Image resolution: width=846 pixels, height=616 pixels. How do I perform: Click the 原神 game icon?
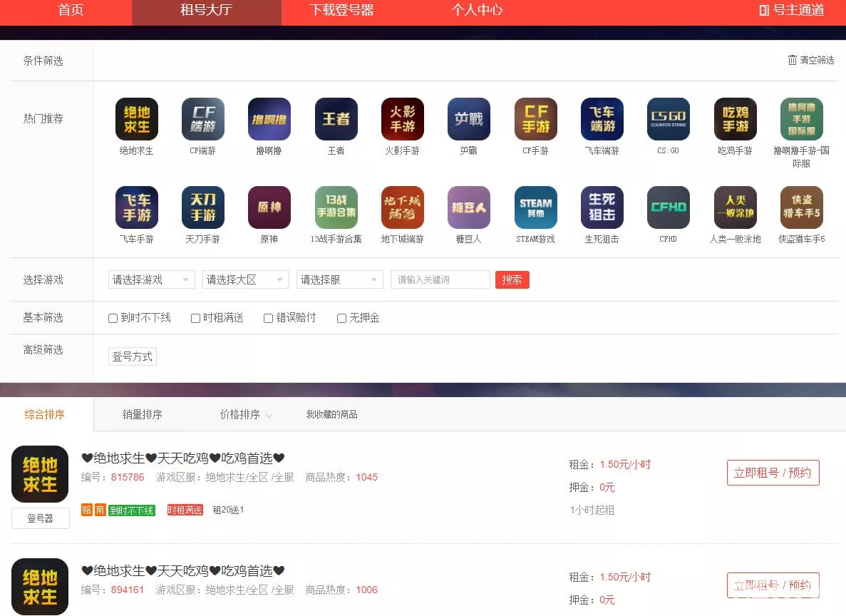coord(269,207)
